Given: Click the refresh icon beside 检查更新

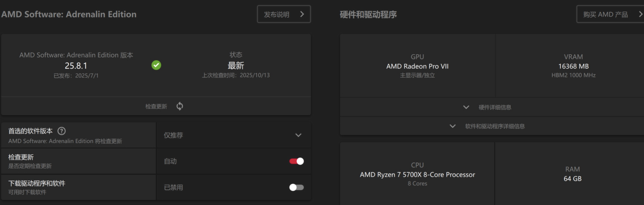Looking at the screenshot, I should (x=180, y=106).
